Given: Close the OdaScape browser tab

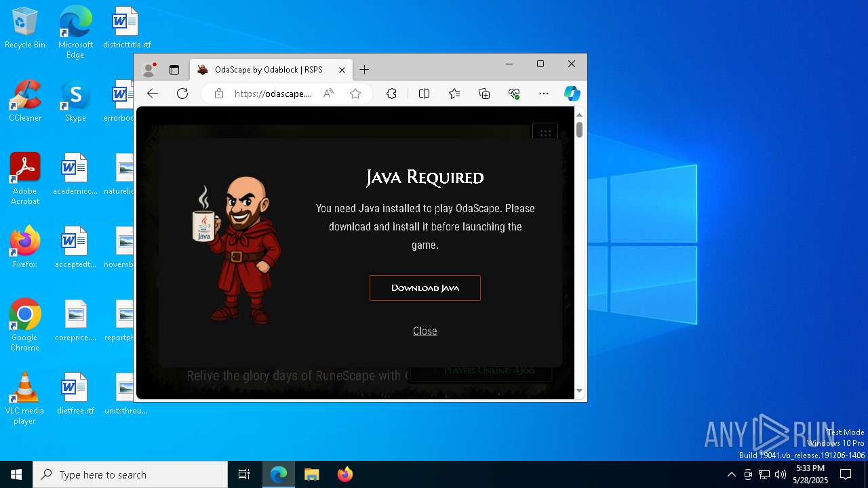Looking at the screenshot, I should coord(342,70).
